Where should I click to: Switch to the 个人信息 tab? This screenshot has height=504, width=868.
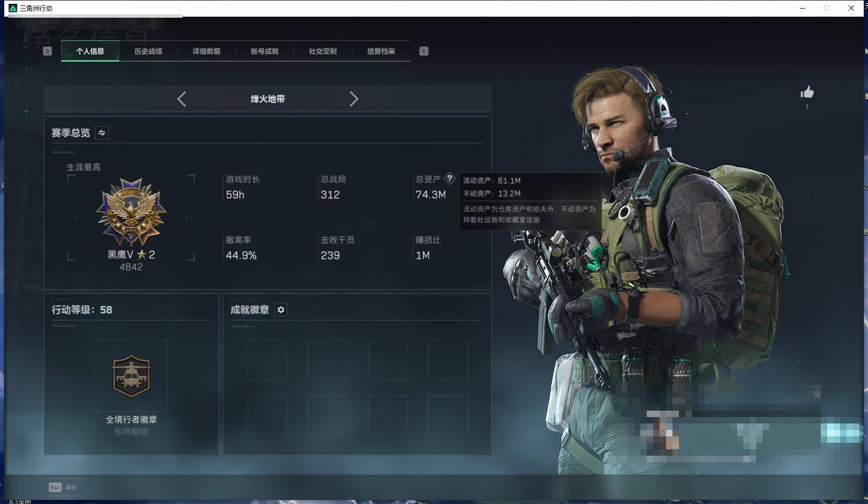[x=90, y=51]
